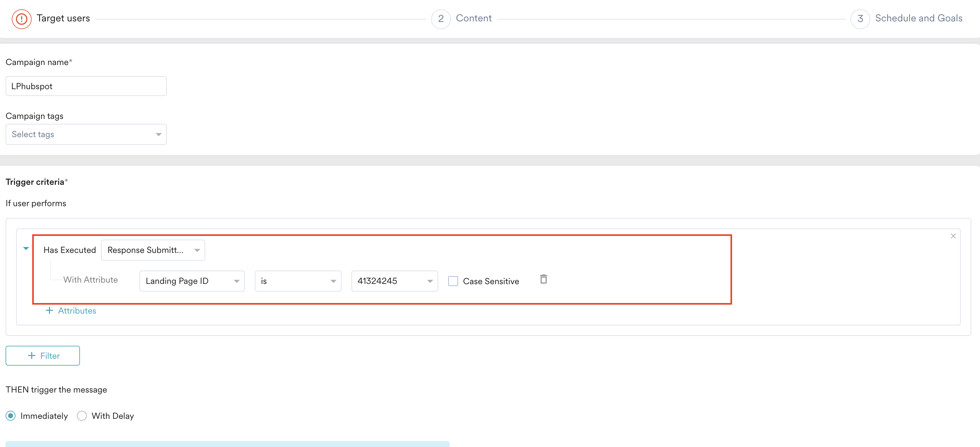Click the step 2 Content circle
Image resolution: width=980 pixels, height=447 pixels.
[x=440, y=19]
